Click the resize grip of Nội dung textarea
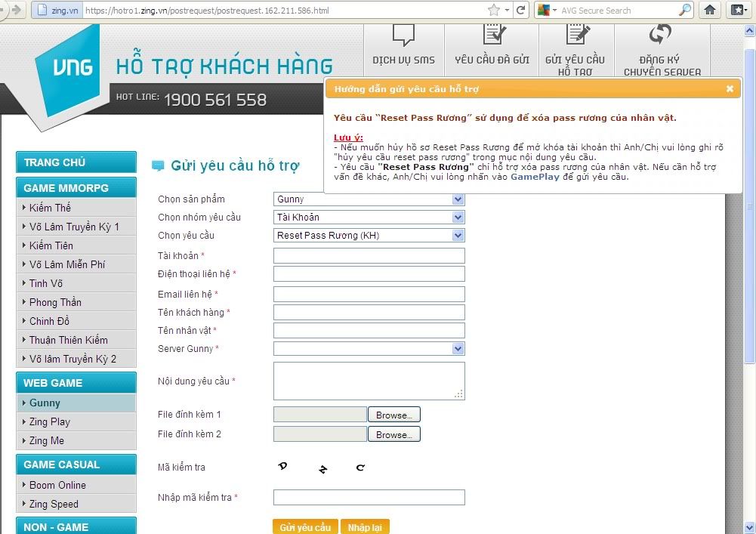This screenshot has height=534, width=756. (x=459, y=394)
